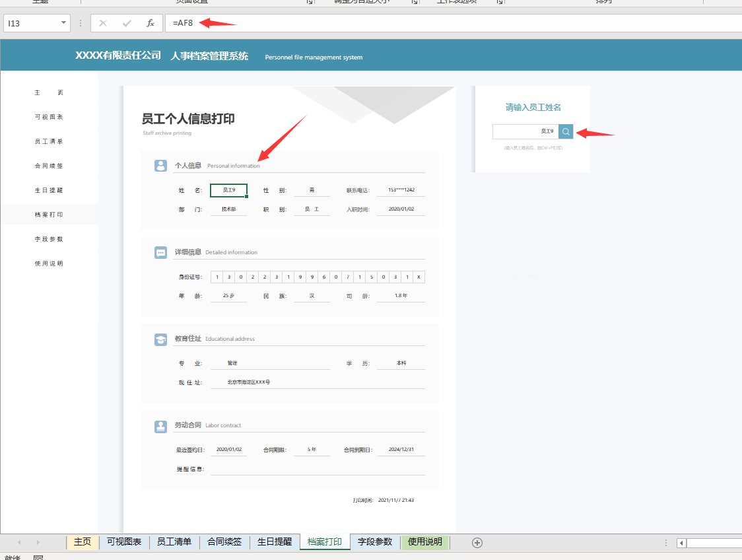Add a new sheet with plus icon
The image size is (742, 560).
477,542
